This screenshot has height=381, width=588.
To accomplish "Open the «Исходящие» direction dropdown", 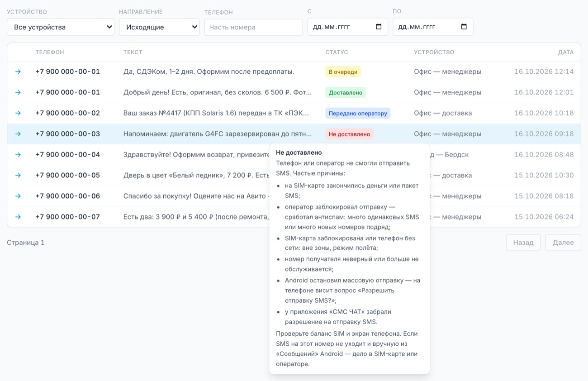I will click(159, 27).
